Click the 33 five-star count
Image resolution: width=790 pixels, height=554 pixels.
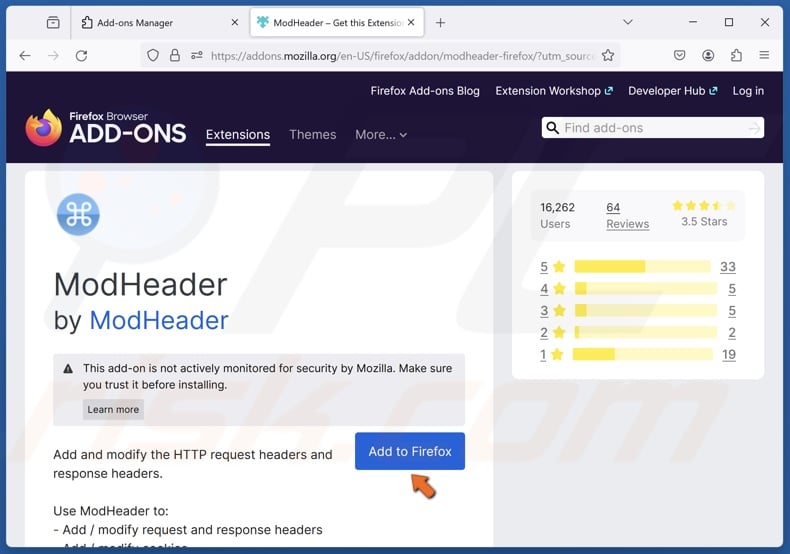point(728,266)
